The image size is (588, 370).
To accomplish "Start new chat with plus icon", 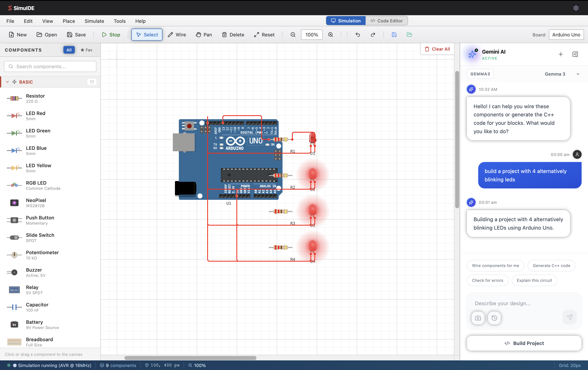I will tap(561, 54).
